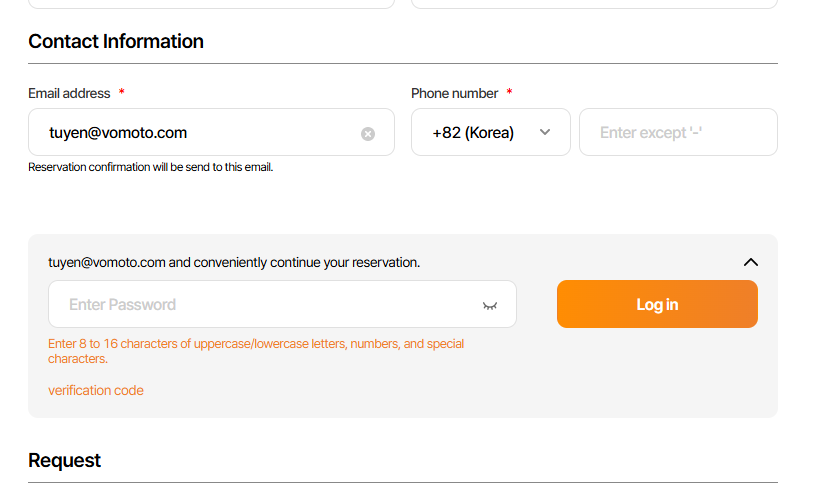Screen dimensions: 819x485
Task: Open the verification code link
Action: coord(96,390)
